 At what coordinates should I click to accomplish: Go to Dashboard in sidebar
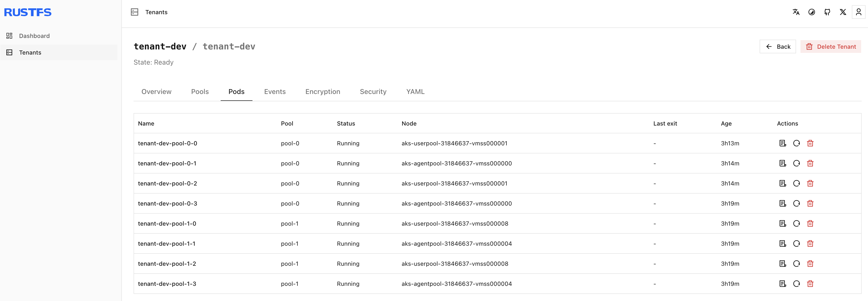click(59, 36)
